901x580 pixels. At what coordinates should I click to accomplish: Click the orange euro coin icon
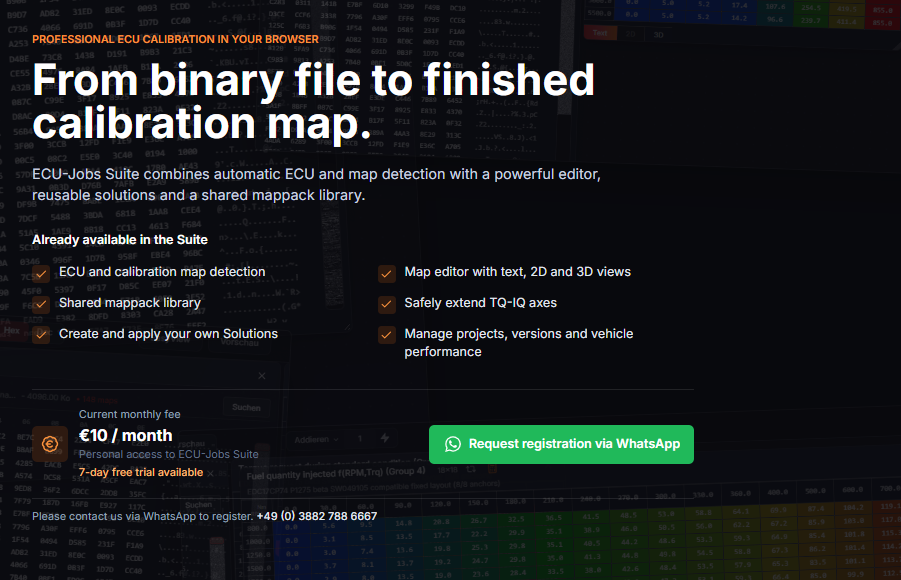pyautogui.click(x=50, y=444)
